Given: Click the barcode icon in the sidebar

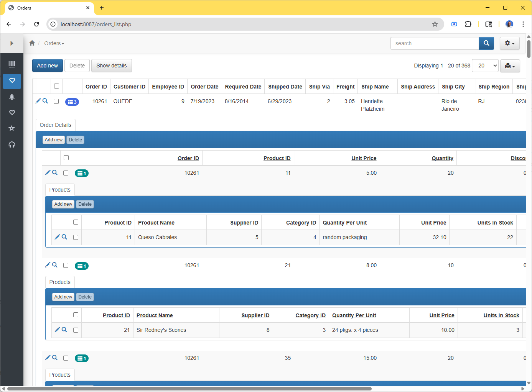Looking at the screenshot, I should [x=12, y=64].
